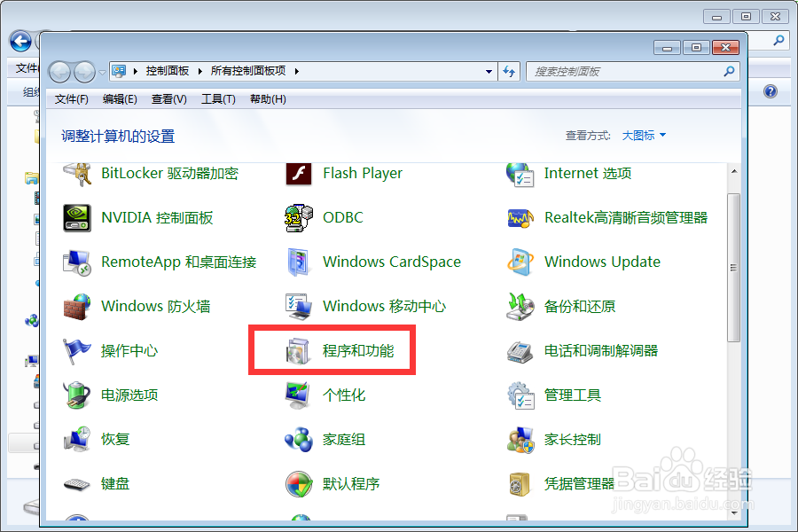Open Realtek audio manager icon
The width and height of the screenshot is (798, 532).
[x=520, y=218]
